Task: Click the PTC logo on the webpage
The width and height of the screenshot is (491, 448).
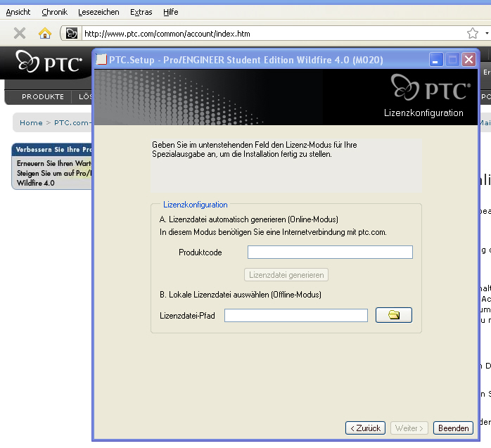Action: (49, 62)
